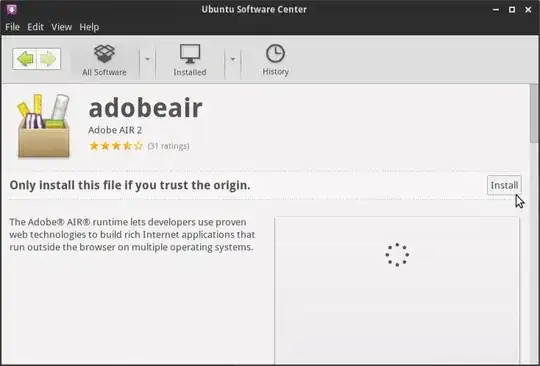Open the File menu
The image size is (540, 366).
tap(12, 27)
